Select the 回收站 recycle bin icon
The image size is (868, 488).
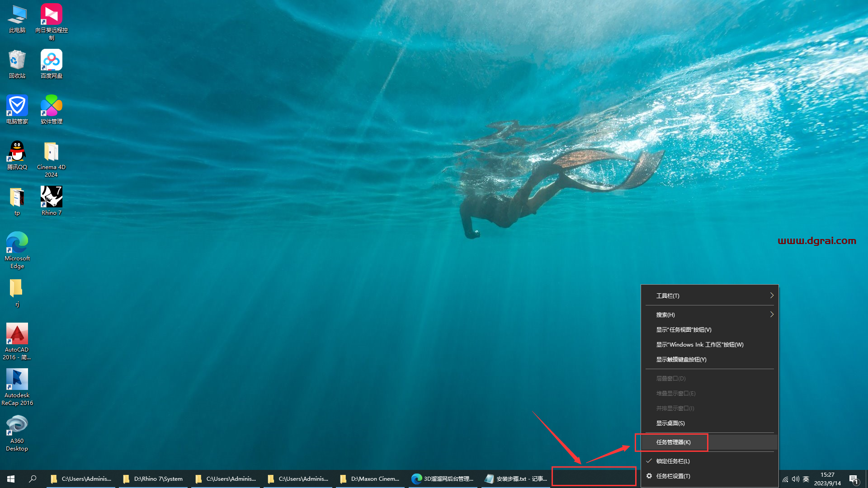coord(17,64)
